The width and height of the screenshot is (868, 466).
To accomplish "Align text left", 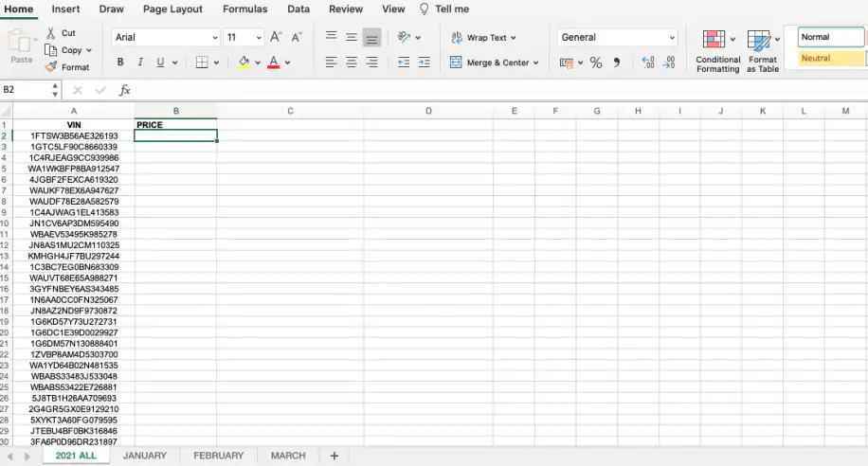I will [x=331, y=62].
